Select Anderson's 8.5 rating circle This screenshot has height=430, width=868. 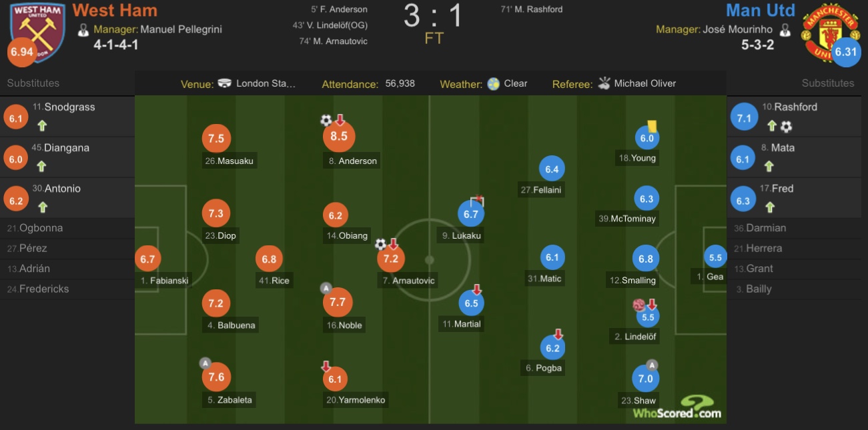[339, 136]
